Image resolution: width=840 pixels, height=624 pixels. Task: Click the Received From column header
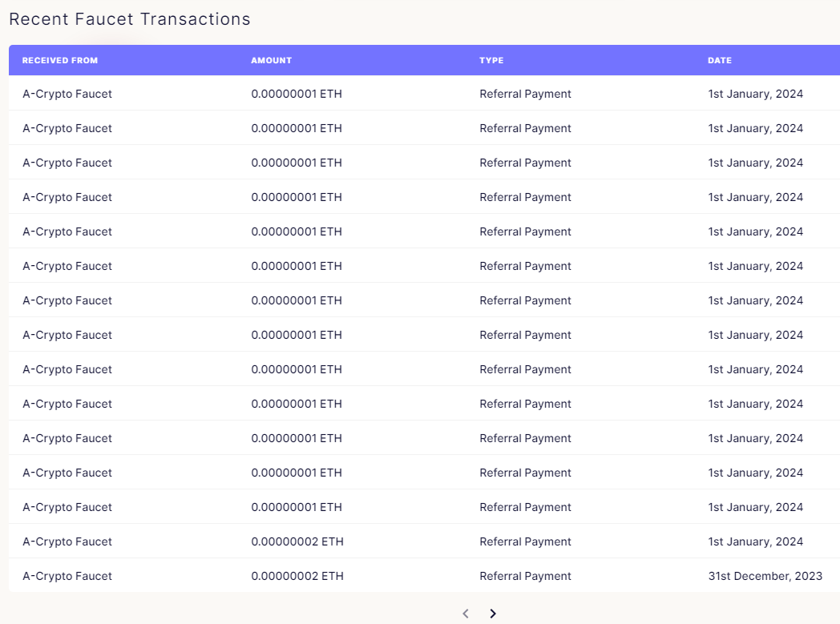point(60,61)
